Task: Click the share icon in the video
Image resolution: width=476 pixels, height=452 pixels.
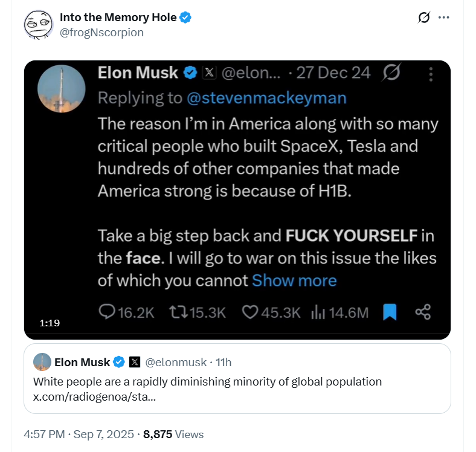Action: (423, 312)
